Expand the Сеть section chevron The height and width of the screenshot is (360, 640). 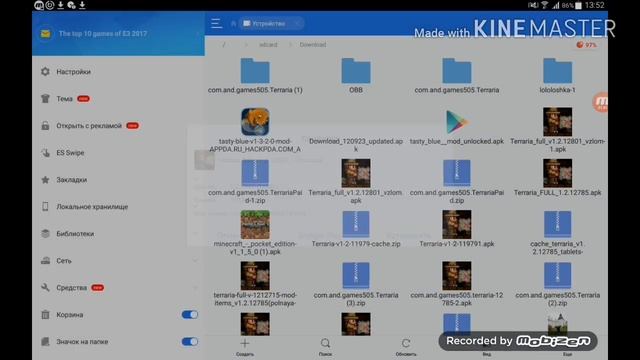tap(195, 260)
